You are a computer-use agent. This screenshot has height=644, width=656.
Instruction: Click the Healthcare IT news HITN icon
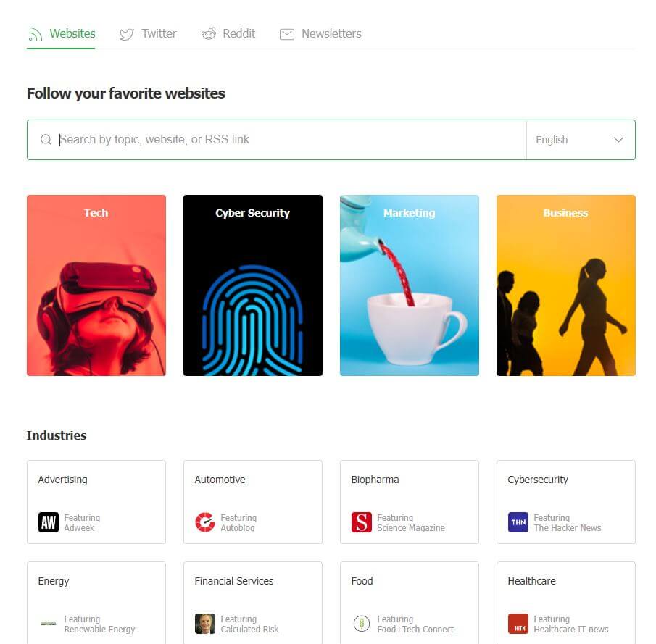(518, 624)
